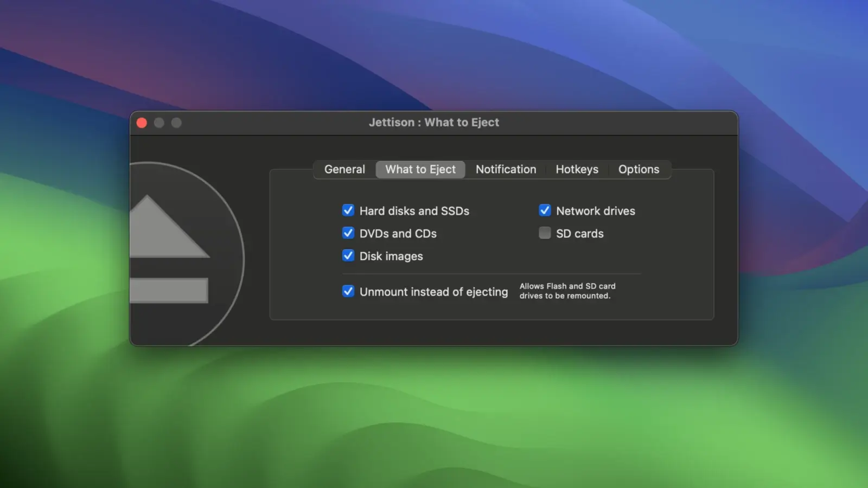Go to the Hotkeys tab

coord(577,170)
